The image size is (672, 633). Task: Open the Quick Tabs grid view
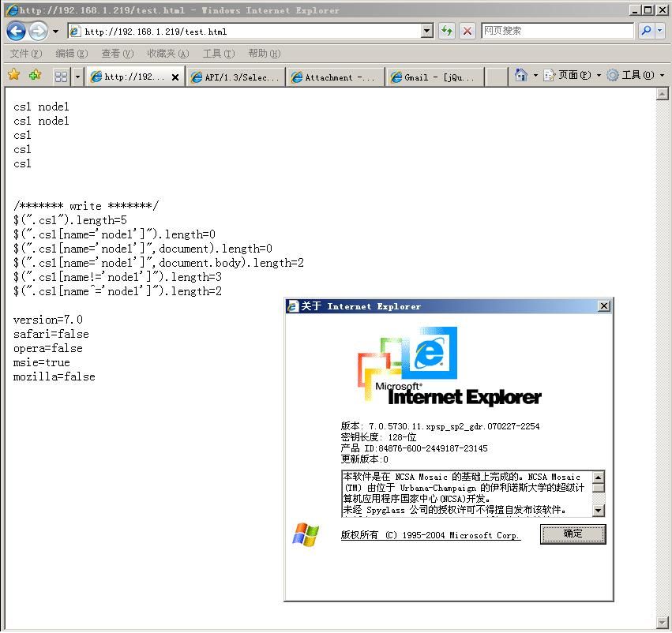coord(61,77)
